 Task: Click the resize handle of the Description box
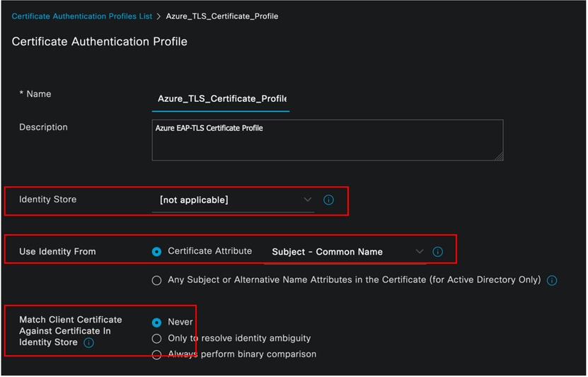click(x=499, y=156)
